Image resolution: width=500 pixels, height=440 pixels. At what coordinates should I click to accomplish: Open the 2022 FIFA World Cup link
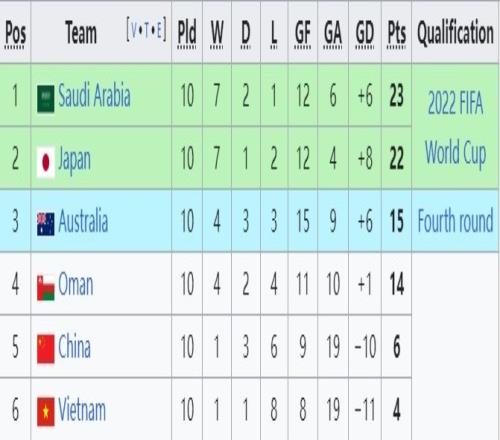pos(455,127)
